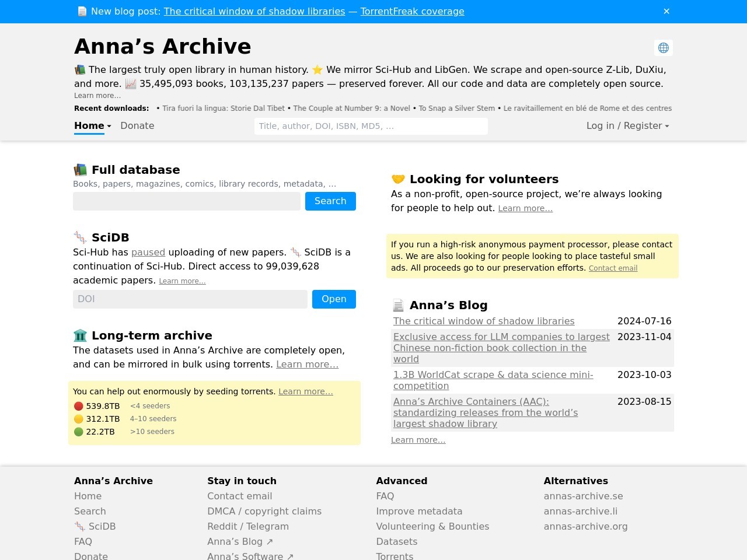Click the external-link arrow beside Anna's Blog
Viewport: 747px width, 560px height.
point(268,541)
